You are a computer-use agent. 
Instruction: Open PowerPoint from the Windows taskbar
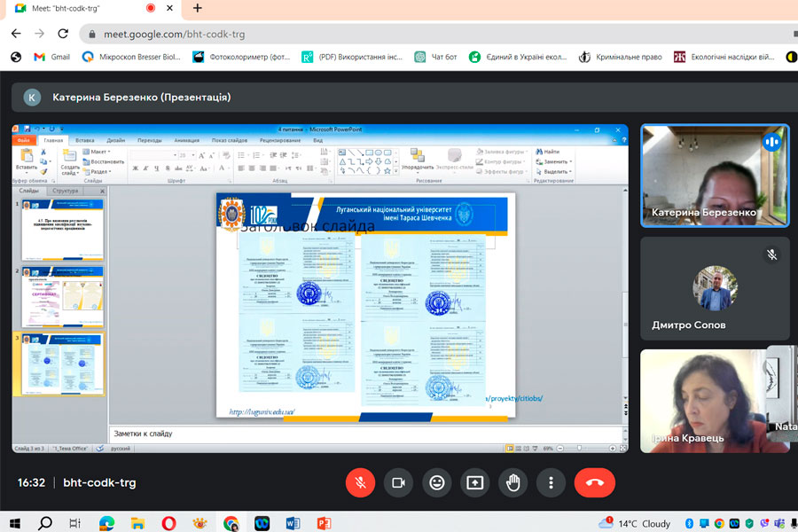[x=324, y=523]
